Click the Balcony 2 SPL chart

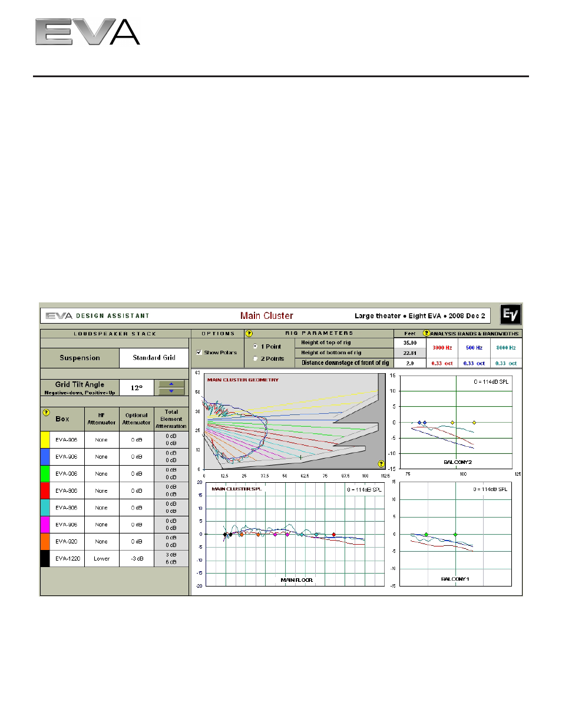tap(456, 422)
